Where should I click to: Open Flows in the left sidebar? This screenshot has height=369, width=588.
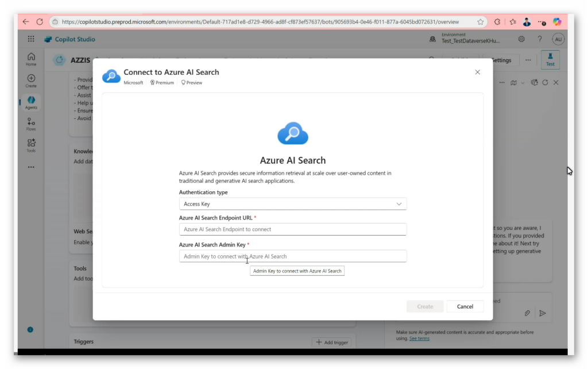(31, 124)
